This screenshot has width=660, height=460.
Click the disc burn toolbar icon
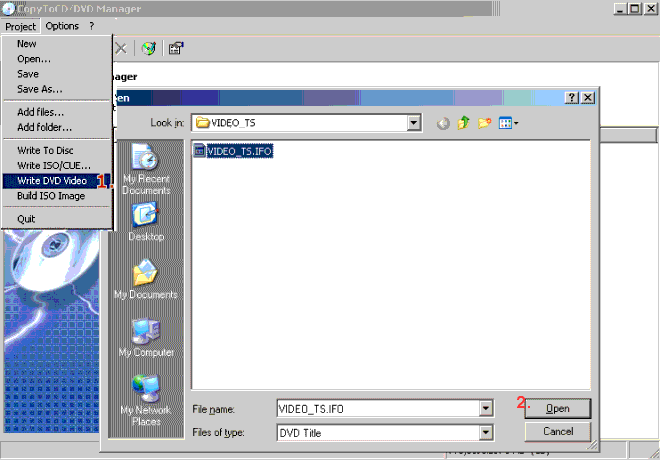148,48
